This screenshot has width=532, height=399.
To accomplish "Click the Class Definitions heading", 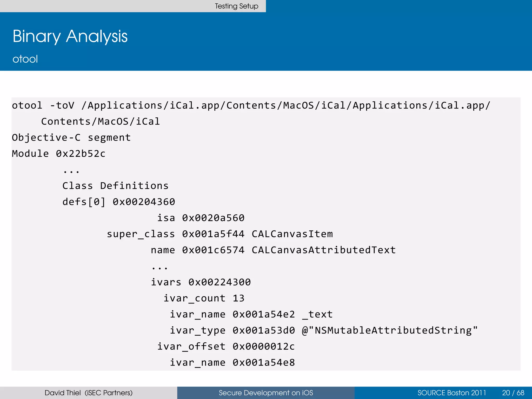I will [x=115, y=186].
